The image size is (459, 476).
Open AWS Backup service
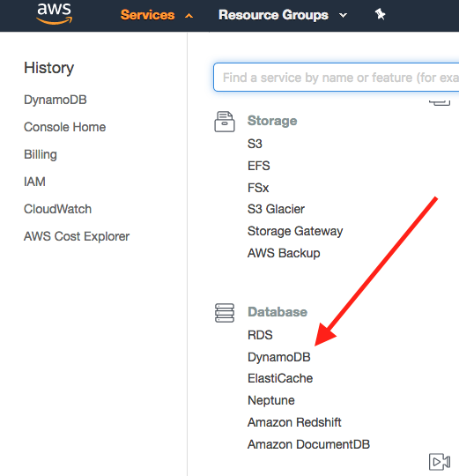pyautogui.click(x=284, y=253)
